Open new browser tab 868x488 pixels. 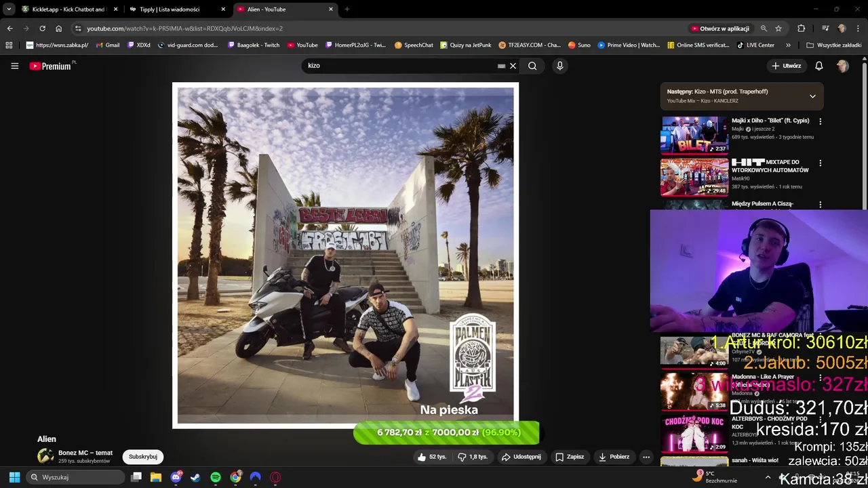(347, 9)
